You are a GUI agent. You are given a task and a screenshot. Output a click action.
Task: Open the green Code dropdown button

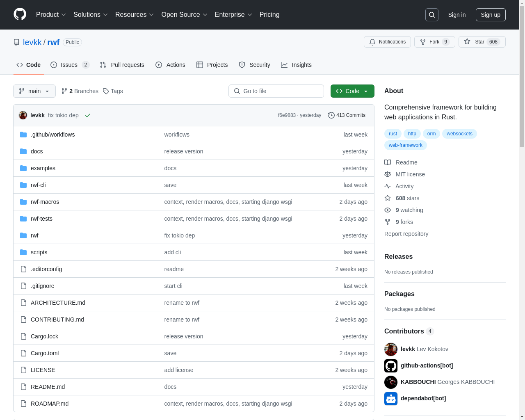pos(352,91)
